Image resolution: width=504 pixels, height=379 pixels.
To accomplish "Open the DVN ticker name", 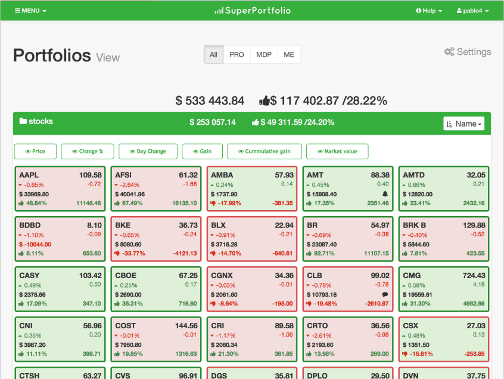I will point(411,375).
